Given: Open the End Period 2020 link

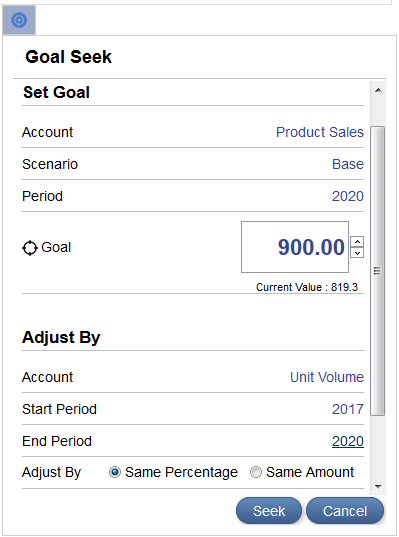Looking at the screenshot, I should [348, 441].
